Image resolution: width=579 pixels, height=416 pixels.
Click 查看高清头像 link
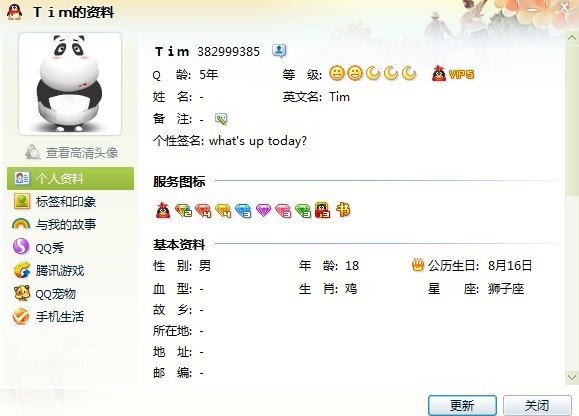coord(72,152)
